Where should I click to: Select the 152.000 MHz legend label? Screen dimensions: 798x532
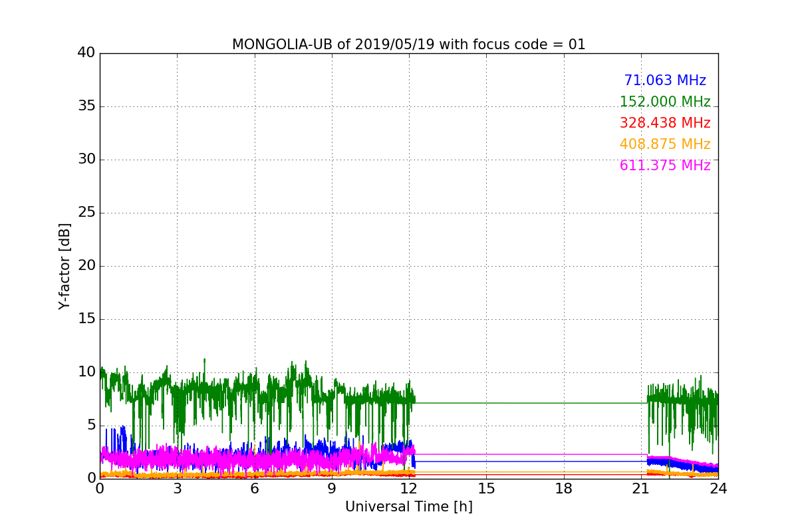(665, 102)
